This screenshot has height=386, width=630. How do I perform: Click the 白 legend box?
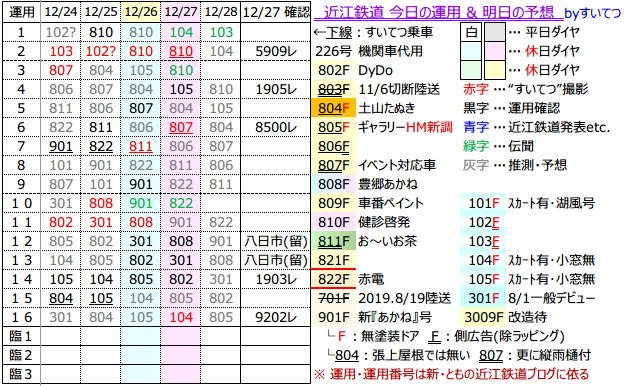pyautogui.click(x=471, y=32)
